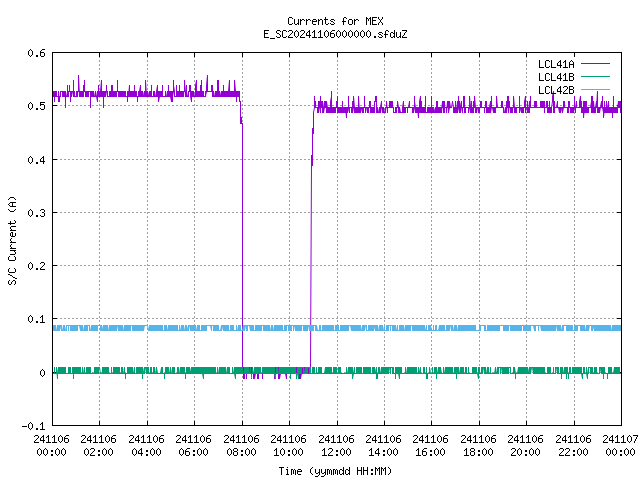The image size is (640, 480).
Task: Click the 0.2 y-axis tick label
Action: pos(36,266)
